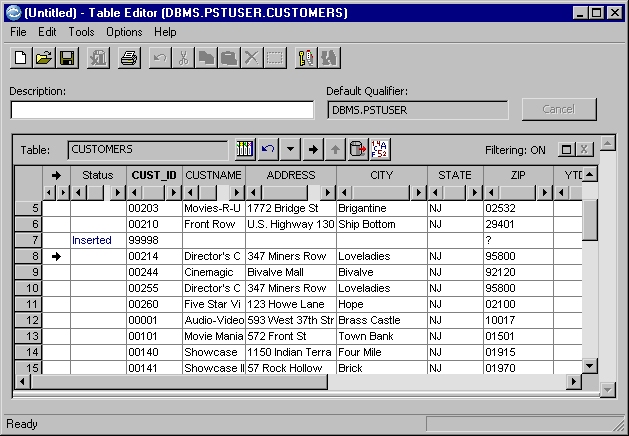Click the character/hex display mode icon
The image size is (629, 436).
(x=380, y=150)
